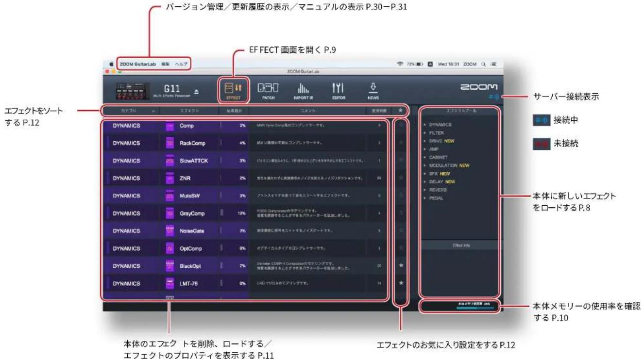Toggle favorite star for RackComp
644x359 pixels.
click(401, 143)
